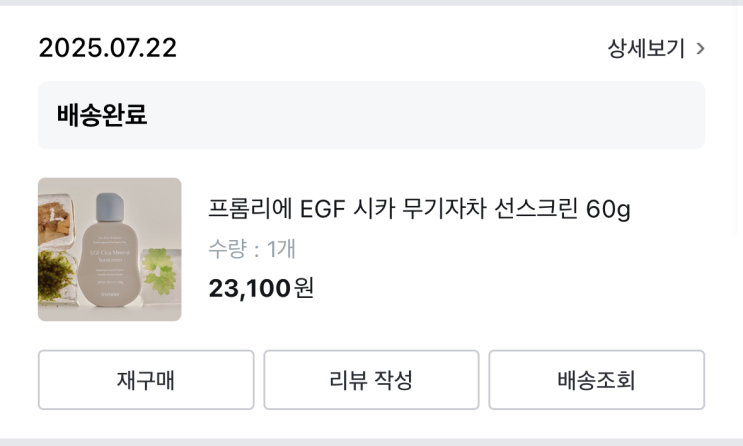The image size is (743, 446).
Task: Click the 원 currency symbol after price
Action: click(x=304, y=288)
